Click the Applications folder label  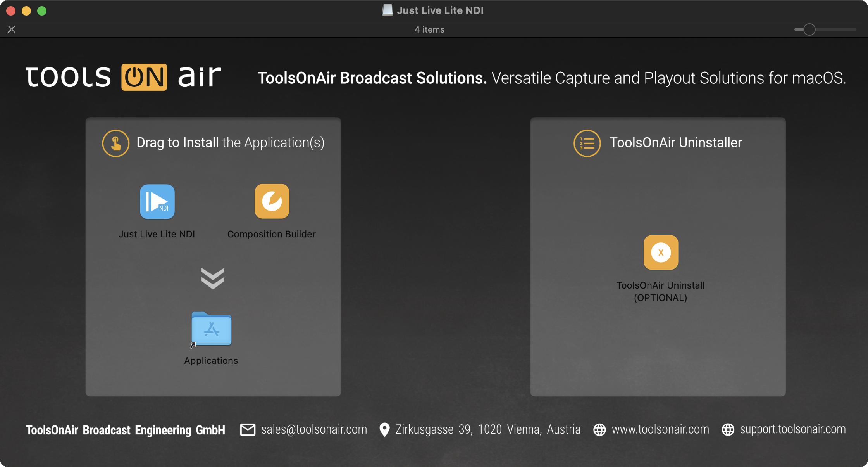[x=211, y=361]
